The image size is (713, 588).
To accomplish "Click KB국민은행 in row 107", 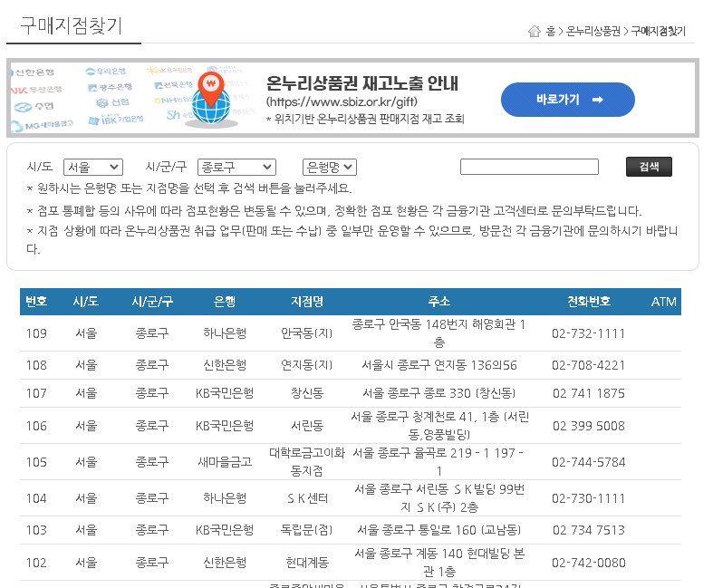I will [225, 393].
